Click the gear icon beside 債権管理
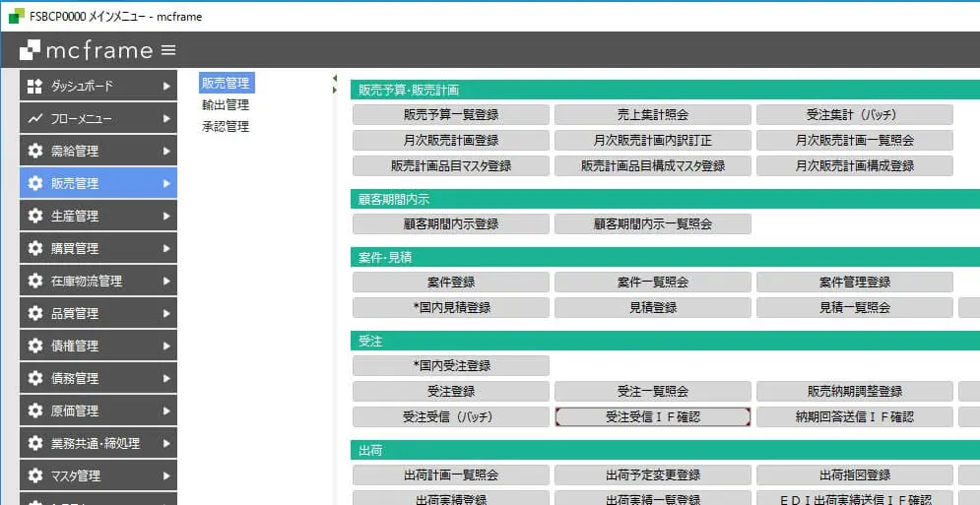The height and width of the screenshot is (505, 980). [x=35, y=347]
